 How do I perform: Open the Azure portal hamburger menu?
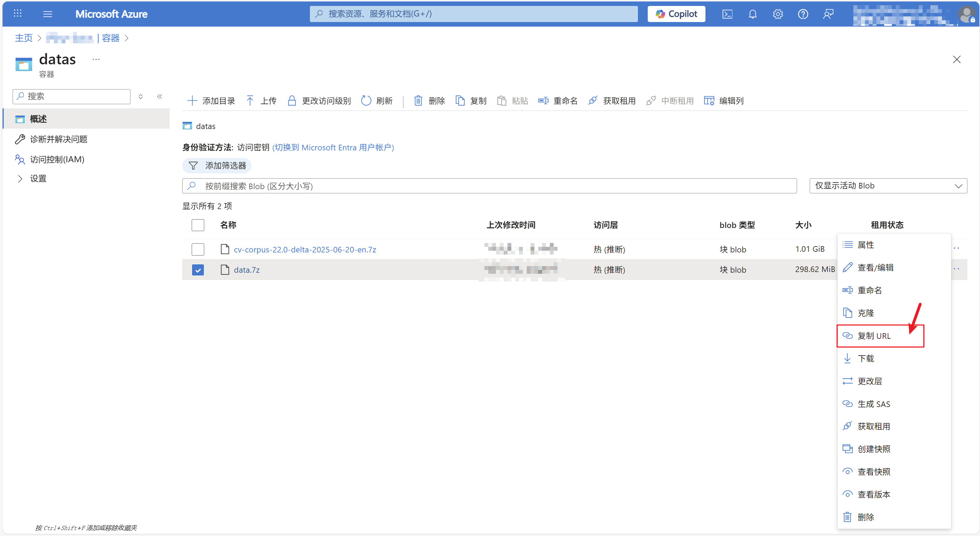tap(48, 14)
